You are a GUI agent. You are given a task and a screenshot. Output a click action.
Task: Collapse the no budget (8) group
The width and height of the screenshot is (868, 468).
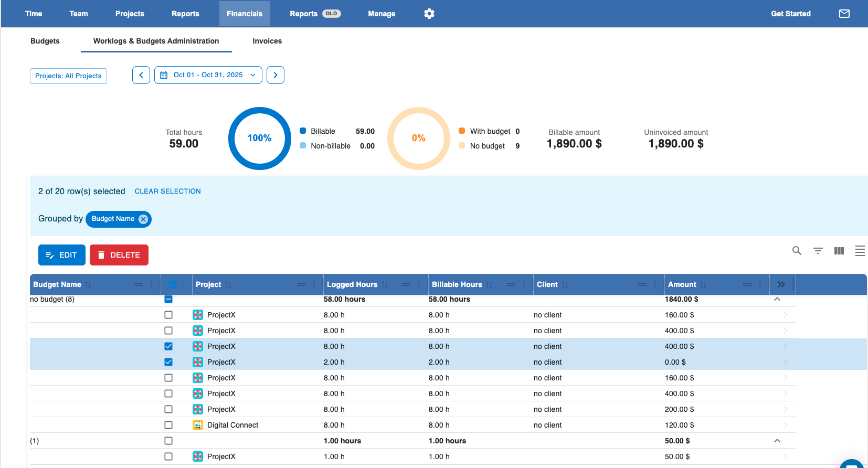click(x=777, y=299)
